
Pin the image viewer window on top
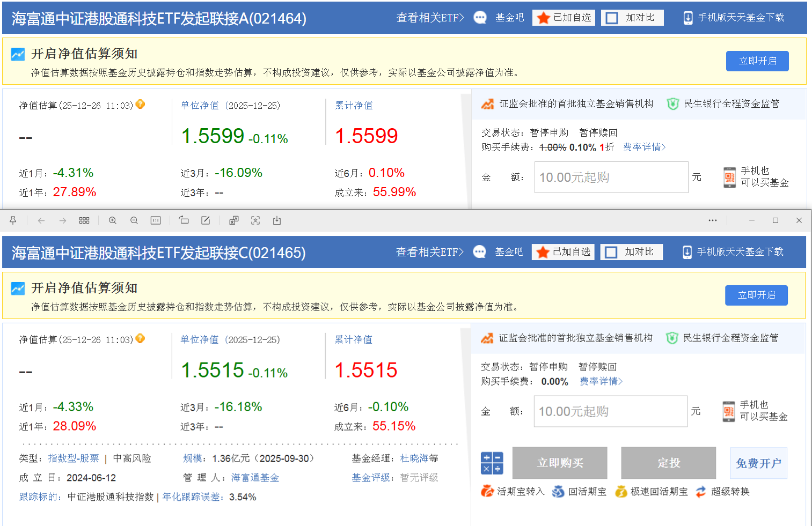click(13, 220)
